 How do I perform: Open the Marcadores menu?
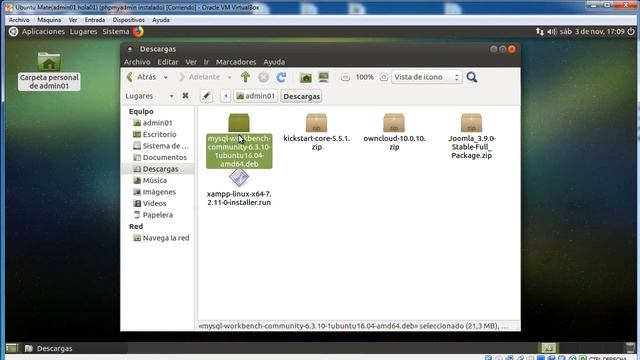pos(236,62)
